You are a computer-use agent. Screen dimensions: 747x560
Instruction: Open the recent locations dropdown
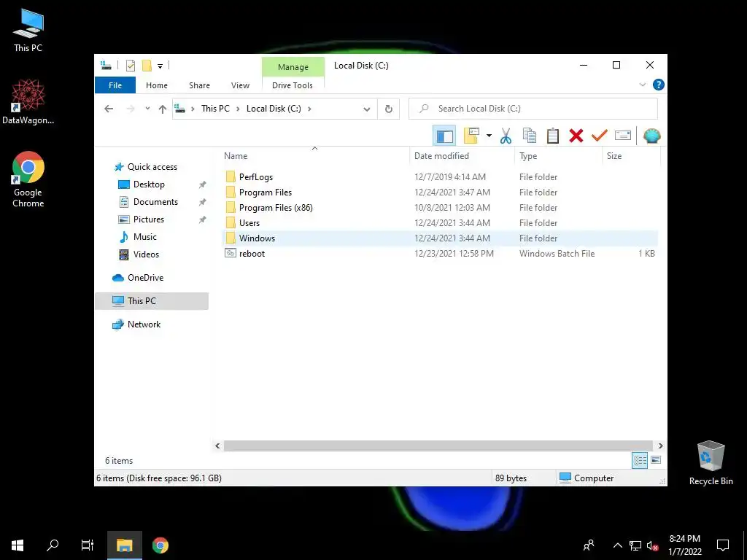click(147, 109)
